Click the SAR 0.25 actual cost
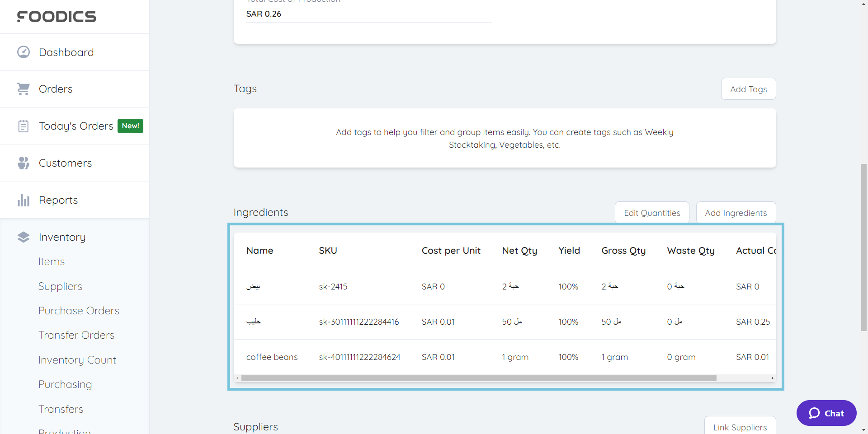The height and width of the screenshot is (434, 868). [x=753, y=322]
